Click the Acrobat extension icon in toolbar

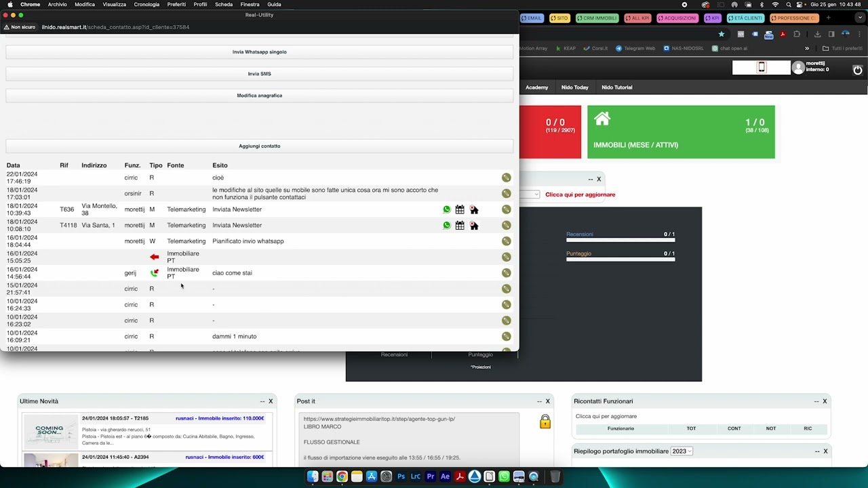click(783, 34)
